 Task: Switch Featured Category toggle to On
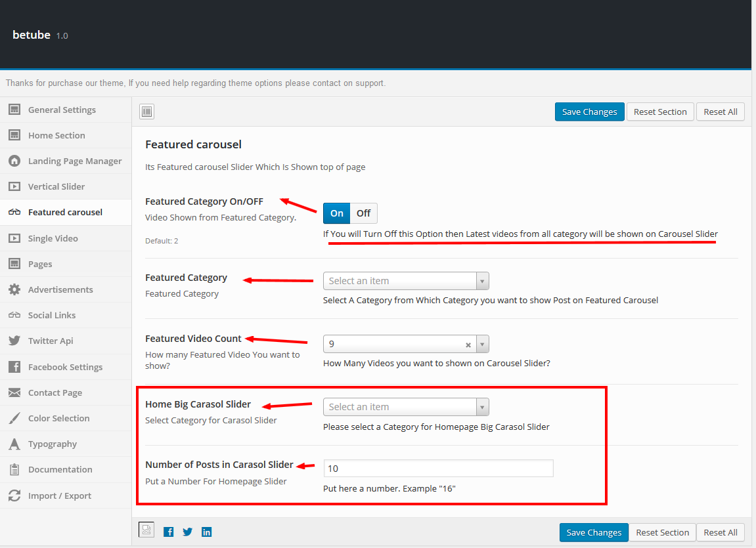coord(336,213)
